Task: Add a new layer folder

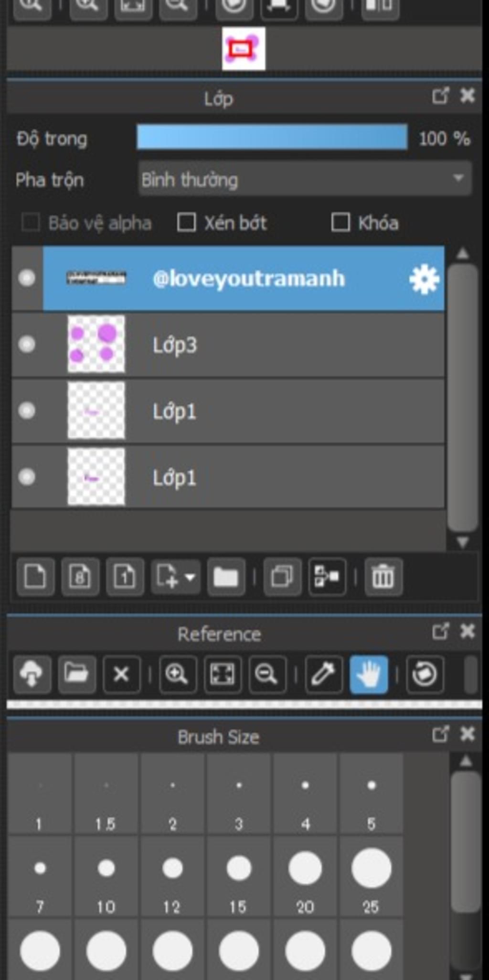Action: coord(226,577)
